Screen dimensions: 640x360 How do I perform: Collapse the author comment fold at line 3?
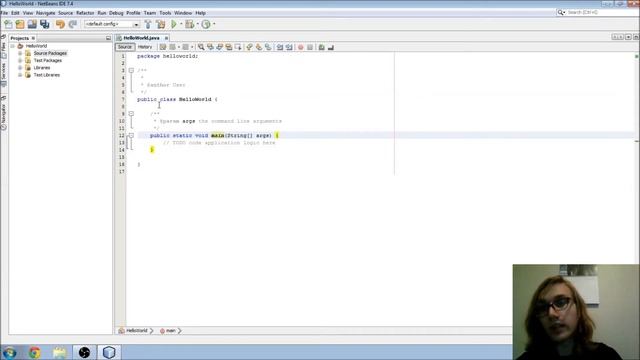coord(131,71)
